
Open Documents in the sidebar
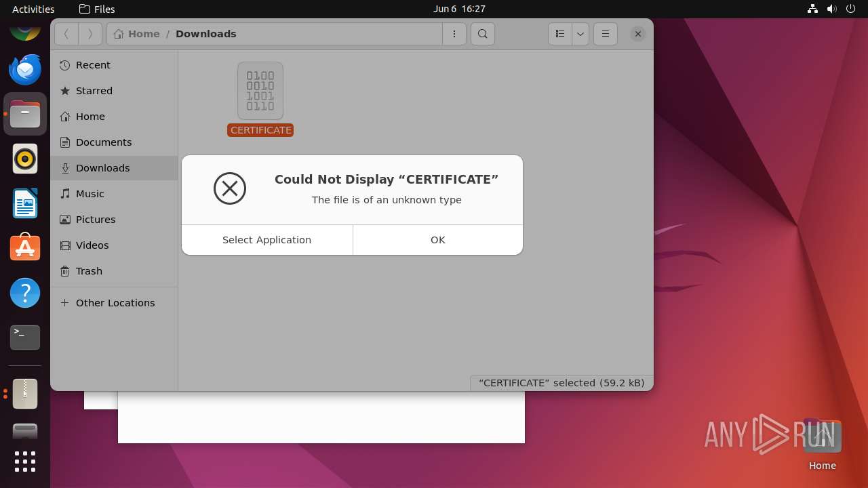114,142
